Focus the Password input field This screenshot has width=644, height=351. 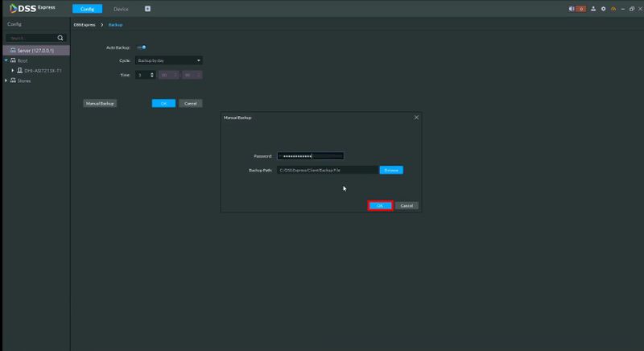(310, 156)
